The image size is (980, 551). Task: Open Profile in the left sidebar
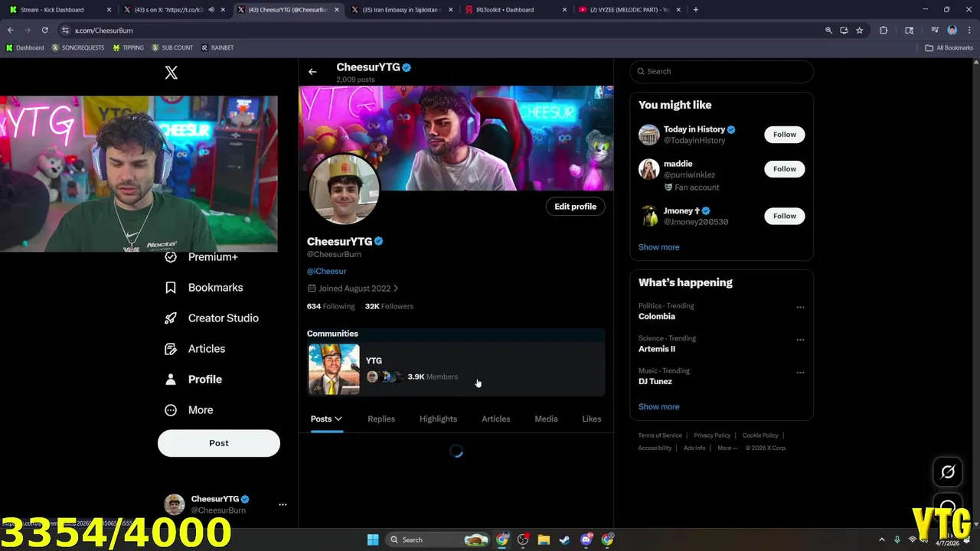(194, 380)
